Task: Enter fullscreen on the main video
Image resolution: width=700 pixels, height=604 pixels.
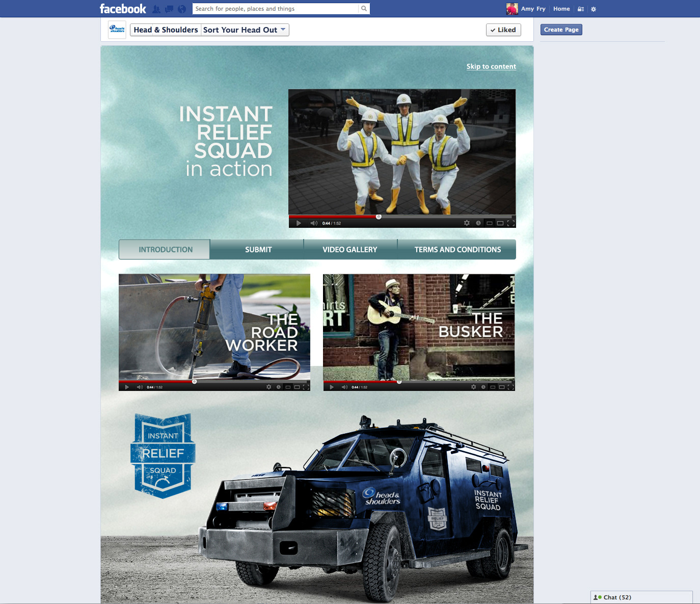Action: pos(511,223)
